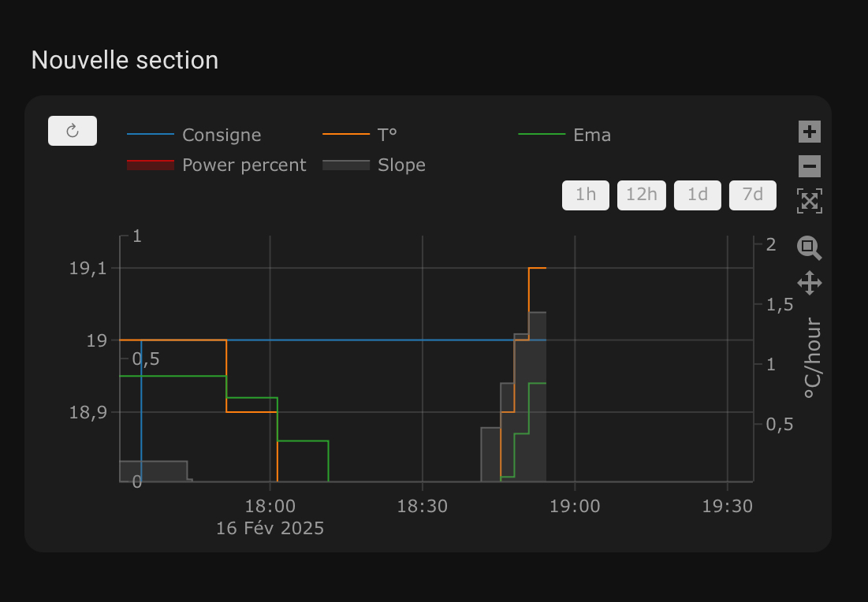This screenshot has width=868, height=602.
Task: Set time range to 7d
Action: click(753, 195)
